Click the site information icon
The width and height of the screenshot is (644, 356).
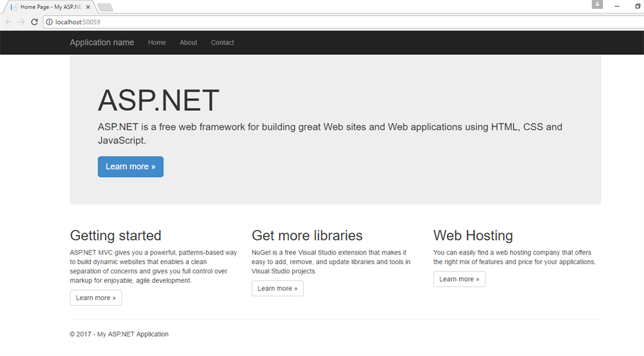pos(49,22)
